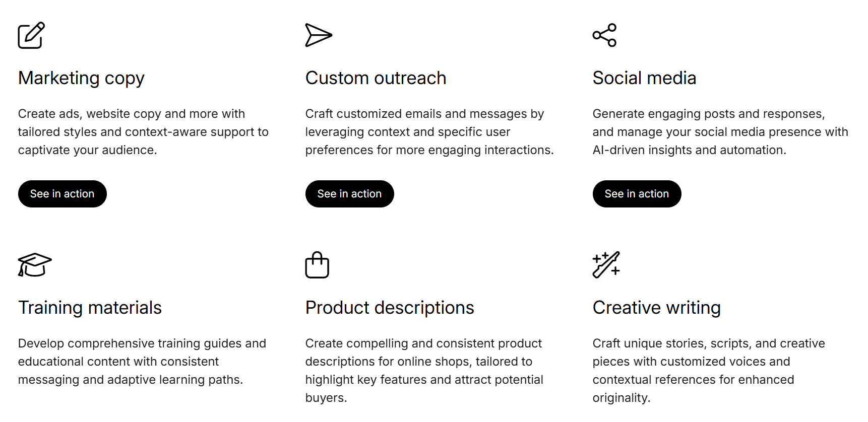868x422 pixels.
Task: Click the shopping bag icon
Action: 317,265
